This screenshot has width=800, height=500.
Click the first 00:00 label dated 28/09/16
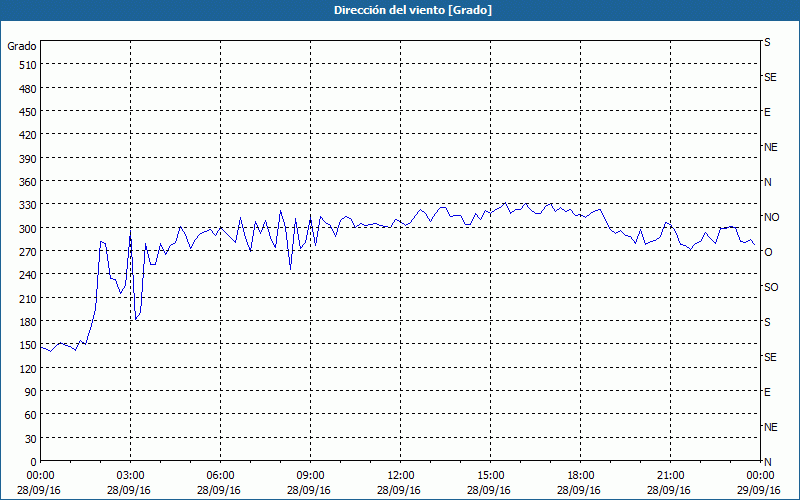pos(39,476)
